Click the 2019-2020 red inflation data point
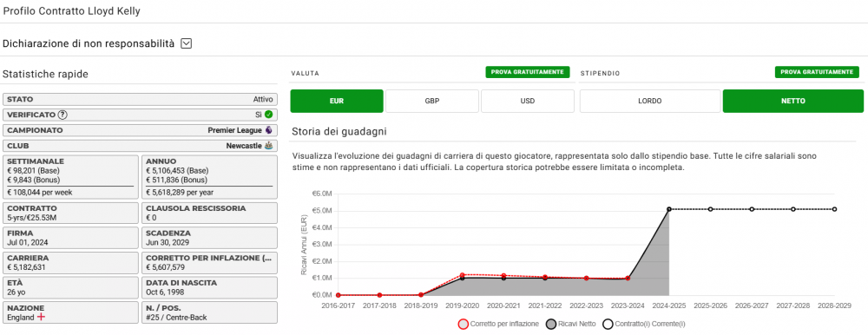The width and height of the screenshot is (868, 335). point(463,274)
